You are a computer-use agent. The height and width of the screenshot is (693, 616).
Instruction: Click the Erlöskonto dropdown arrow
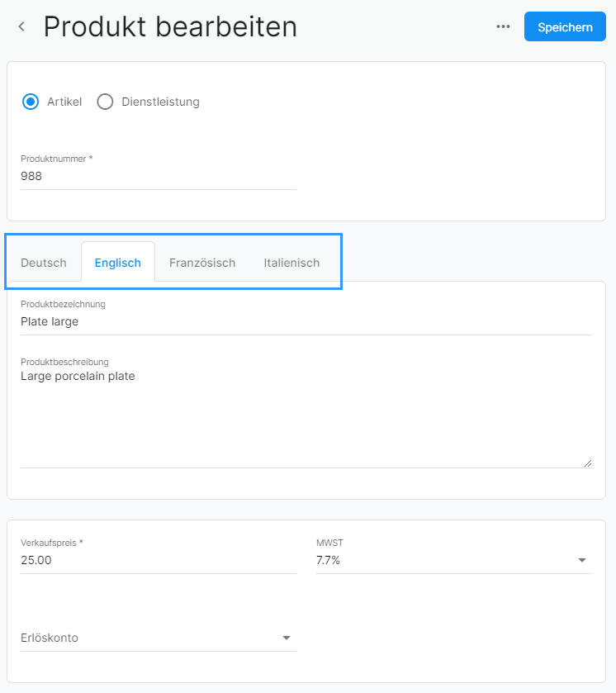pyautogui.click(x=287, y=638)
